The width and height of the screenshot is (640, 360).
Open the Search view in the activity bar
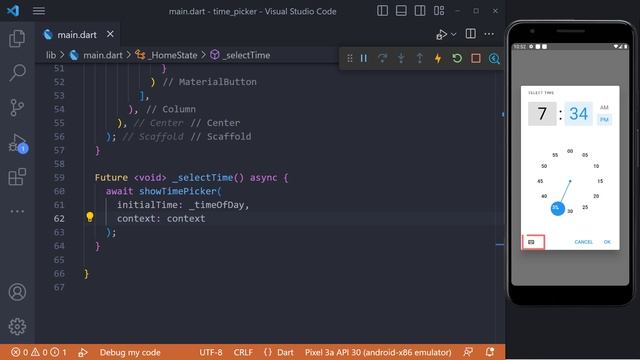point(17,73)
